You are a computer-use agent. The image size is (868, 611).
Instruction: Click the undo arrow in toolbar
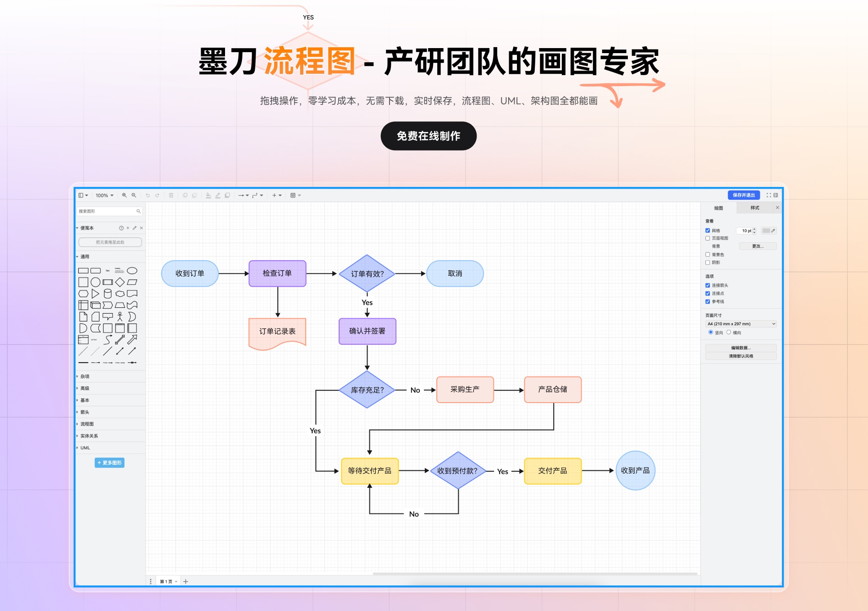(x=148, y=195)
